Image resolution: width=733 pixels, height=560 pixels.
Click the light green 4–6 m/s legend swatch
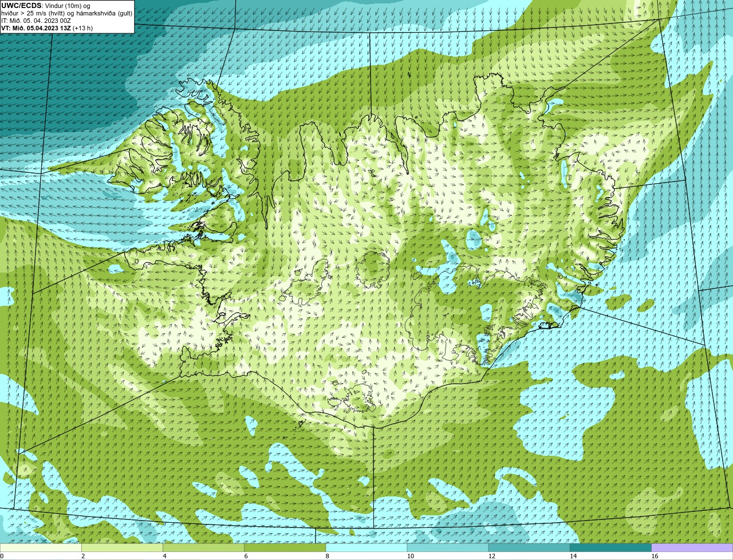coord(203,548)
